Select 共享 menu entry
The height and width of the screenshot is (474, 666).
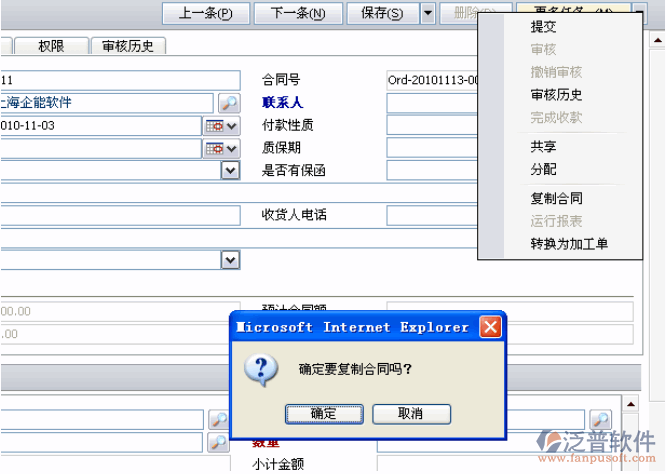[x=543, y=147]
